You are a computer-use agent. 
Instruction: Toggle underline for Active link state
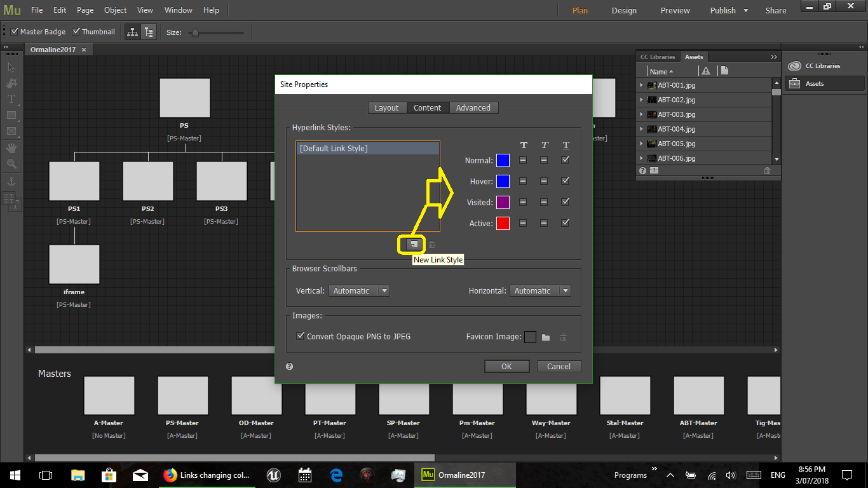point(566,223)
